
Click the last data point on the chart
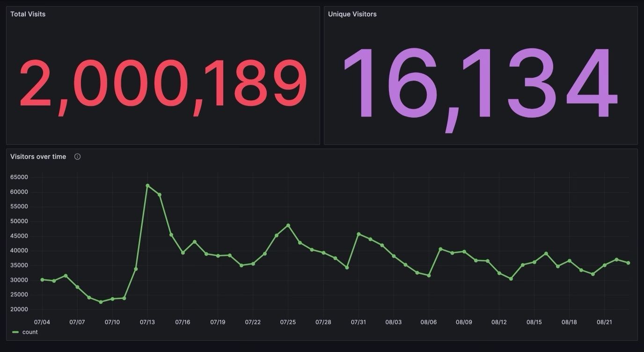(x=628, y=263)
